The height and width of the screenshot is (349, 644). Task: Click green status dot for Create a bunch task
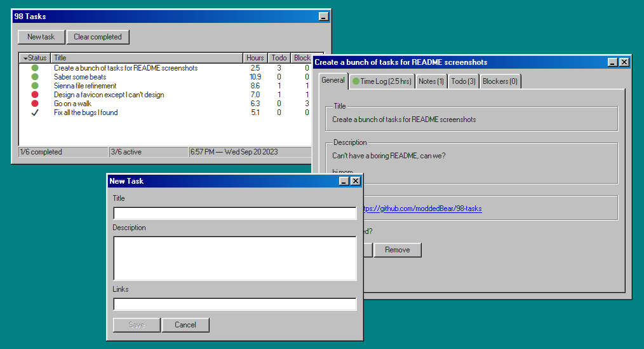35,68
